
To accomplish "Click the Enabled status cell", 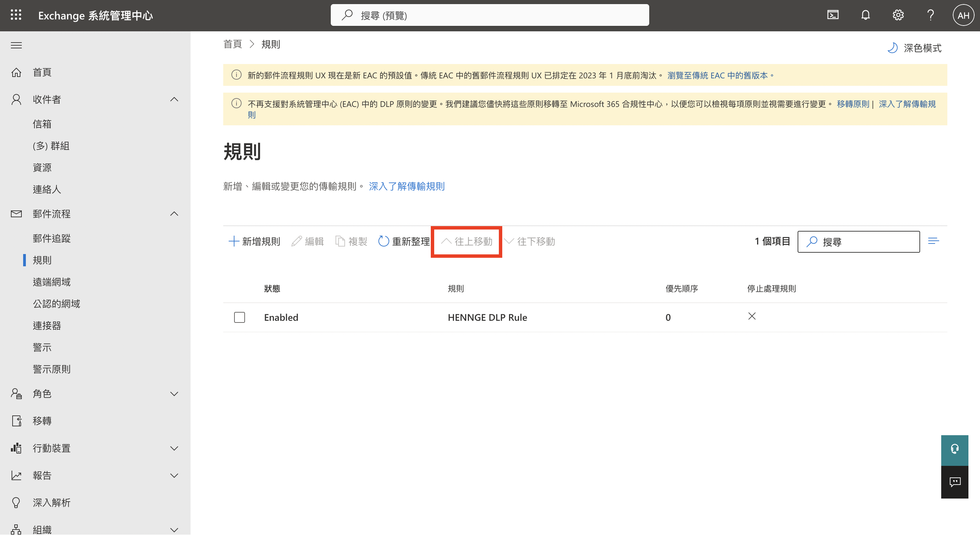I will tap(281, 317).
